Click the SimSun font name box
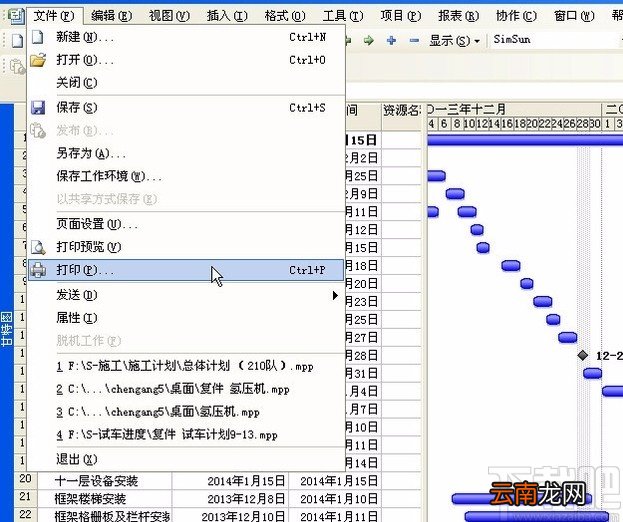623x522 pixels. pos(556,40)
